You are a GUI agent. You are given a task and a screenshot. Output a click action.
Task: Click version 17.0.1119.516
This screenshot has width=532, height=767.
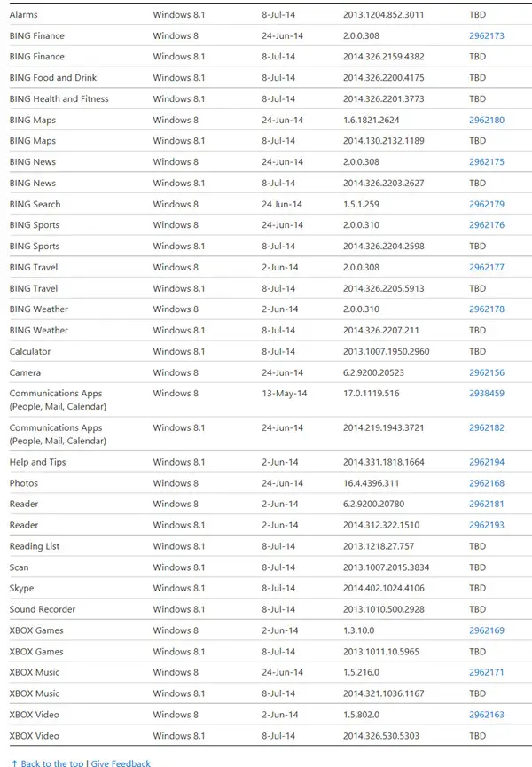[x=372, y=394]
